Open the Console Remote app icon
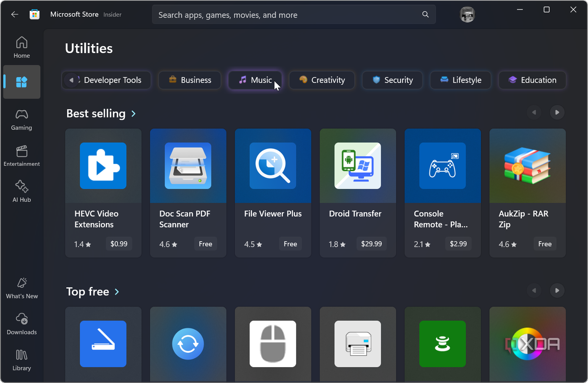The width and height of the screenshot is (588, 383). [x=443, y=166]
